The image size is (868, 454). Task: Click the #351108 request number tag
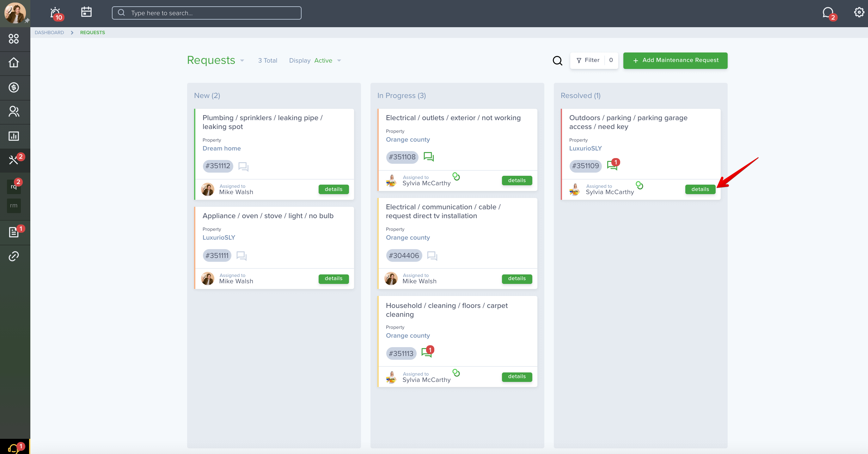[402, 157]
